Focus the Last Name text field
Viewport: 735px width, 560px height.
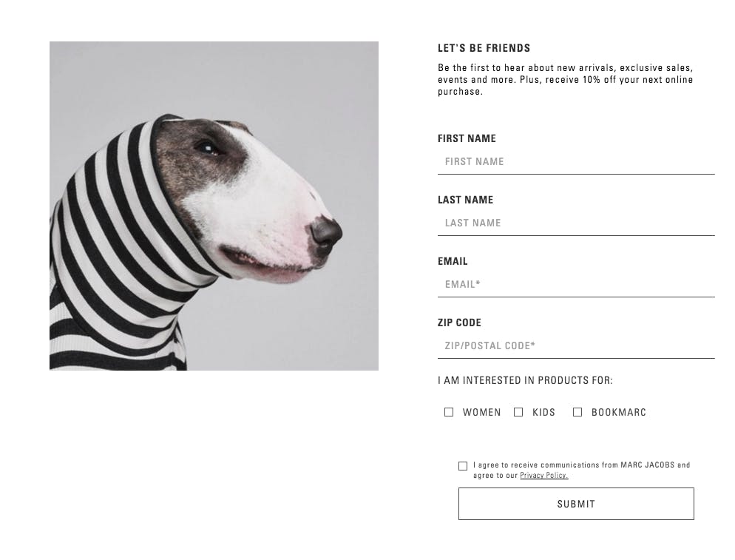[x=576, y=223]
